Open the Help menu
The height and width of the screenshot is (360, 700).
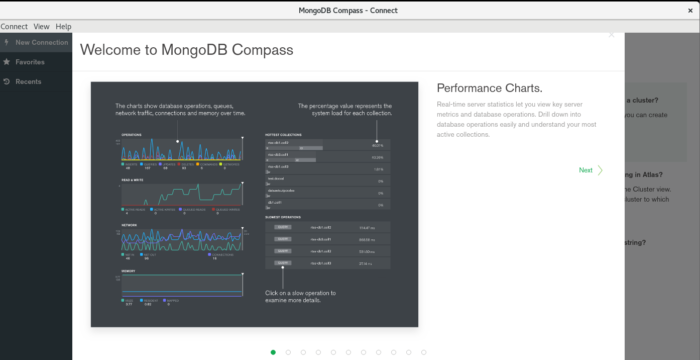[x=63, y=26]
